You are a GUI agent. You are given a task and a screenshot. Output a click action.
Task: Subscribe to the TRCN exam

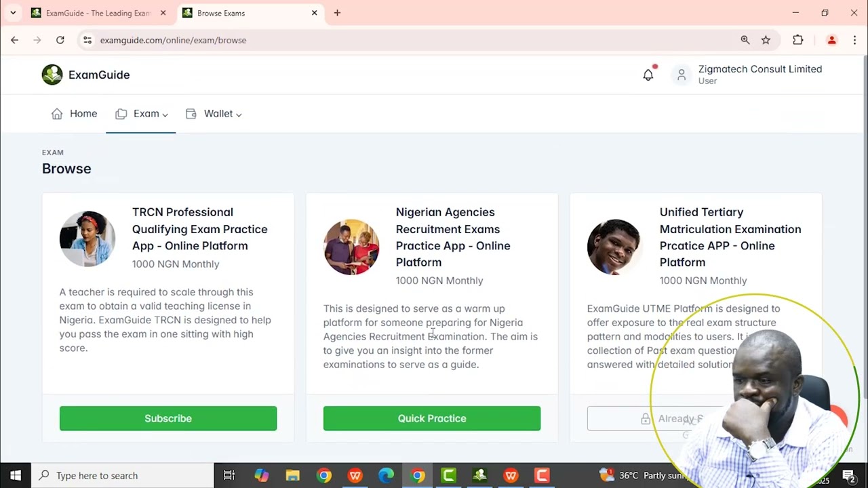click(168, 418)
